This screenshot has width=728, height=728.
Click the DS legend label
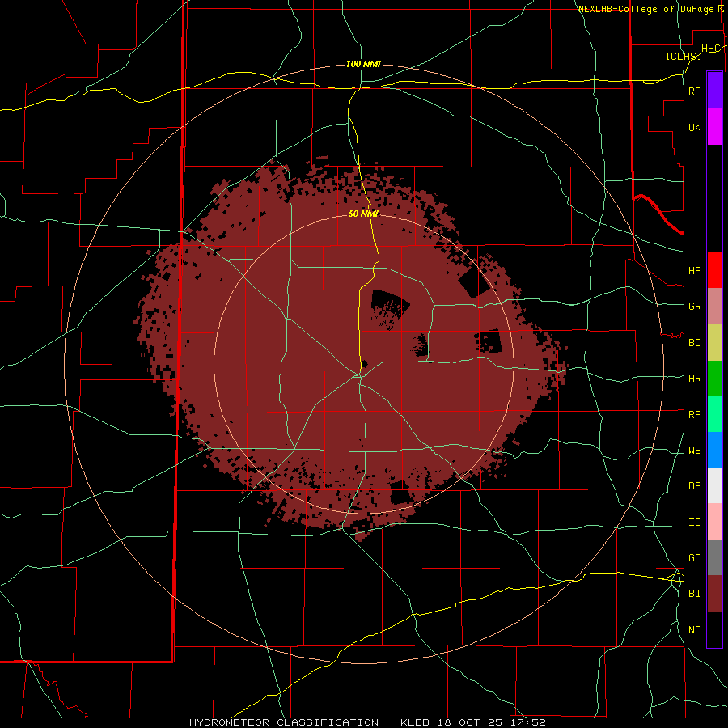click(x=694, y=486)
